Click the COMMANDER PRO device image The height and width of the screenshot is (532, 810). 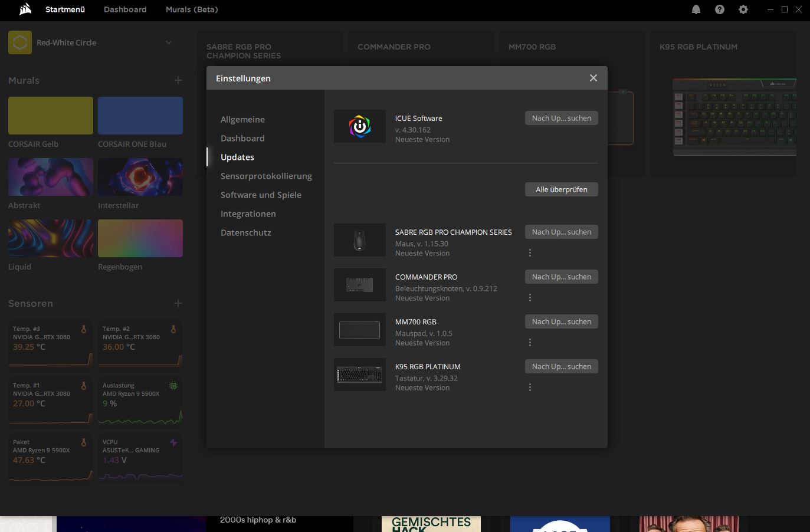tap(360, 285)
